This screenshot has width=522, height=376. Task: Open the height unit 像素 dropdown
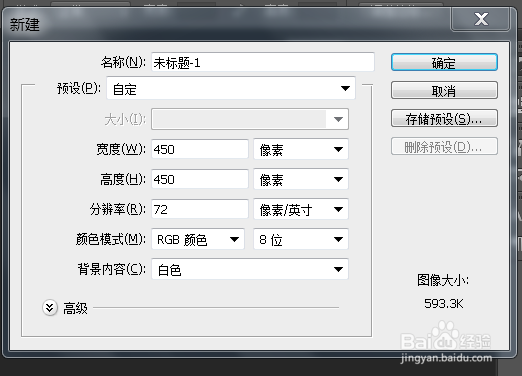pyautogui.click(x=301, y=179)
